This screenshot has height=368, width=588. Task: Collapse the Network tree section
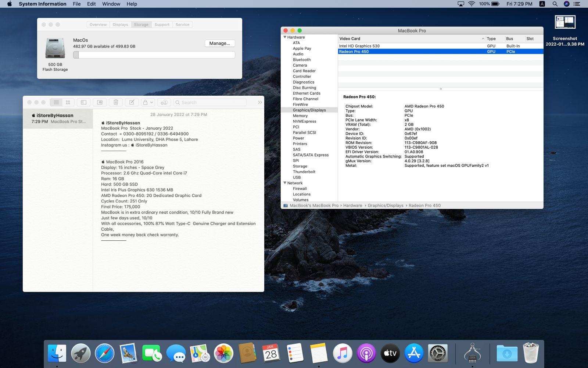point(285,183)
